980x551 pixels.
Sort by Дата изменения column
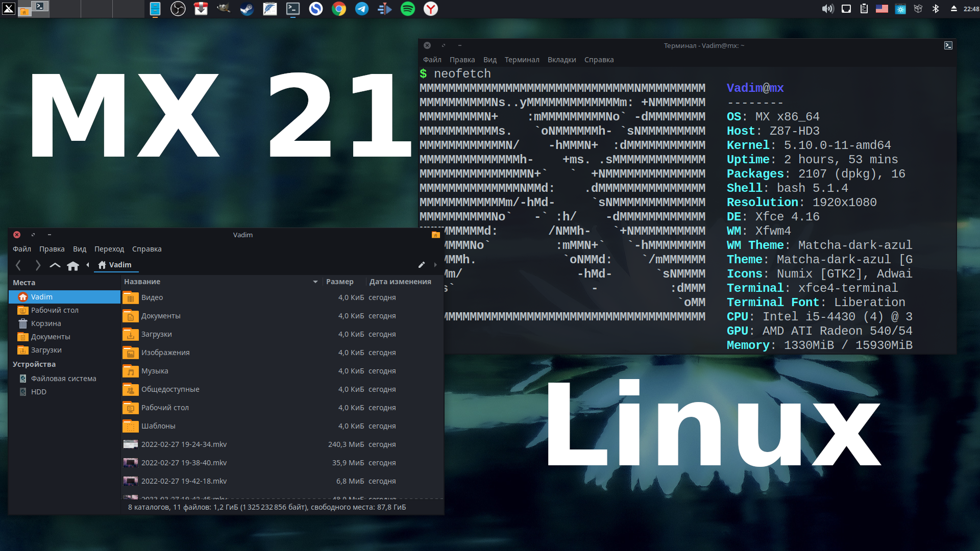[404, 282]
